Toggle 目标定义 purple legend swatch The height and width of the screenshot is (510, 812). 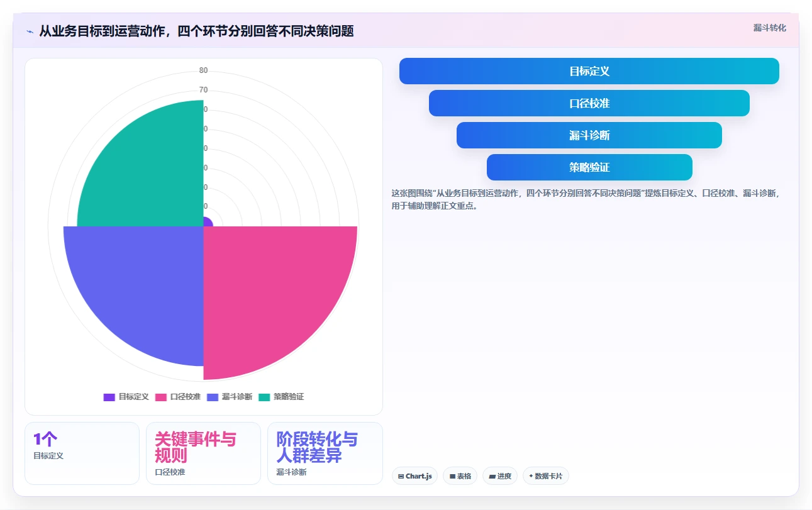[x=109, y=397]
